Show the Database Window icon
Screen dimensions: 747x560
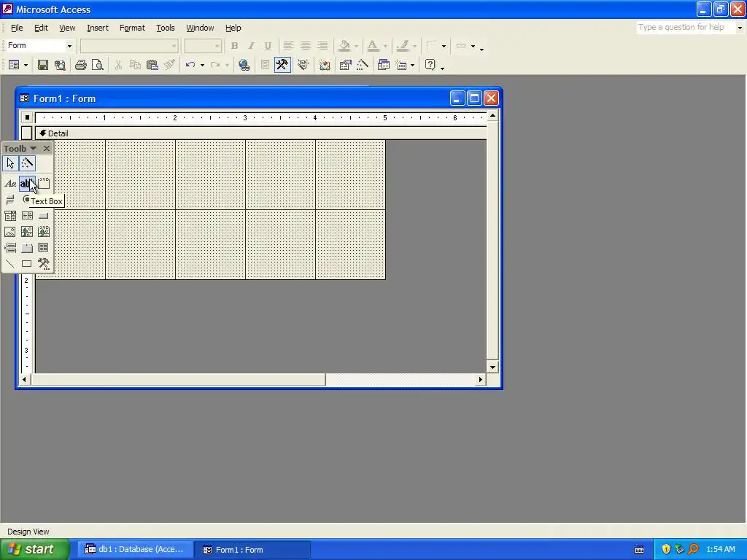coord(384,65)
